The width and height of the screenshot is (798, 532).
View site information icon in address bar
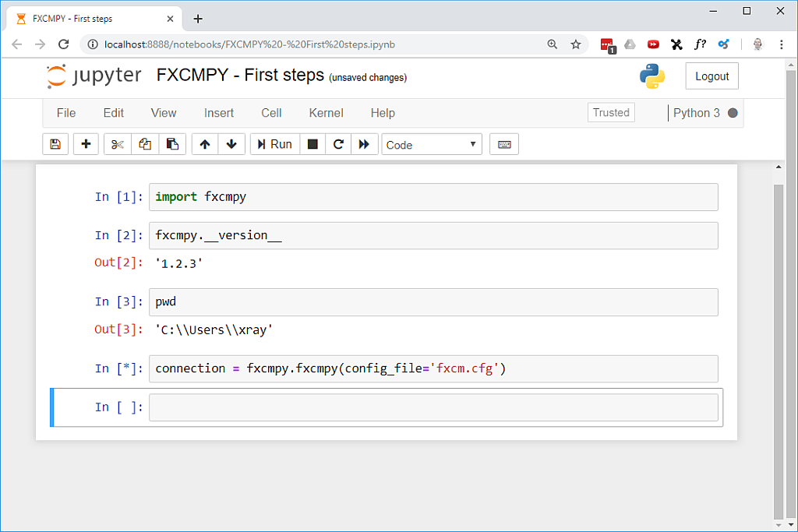(x=93, y=44)
